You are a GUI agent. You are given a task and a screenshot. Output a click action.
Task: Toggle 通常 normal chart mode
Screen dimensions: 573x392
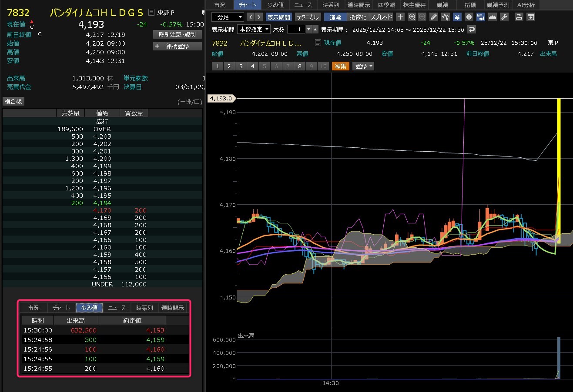[x=335, y=17]
